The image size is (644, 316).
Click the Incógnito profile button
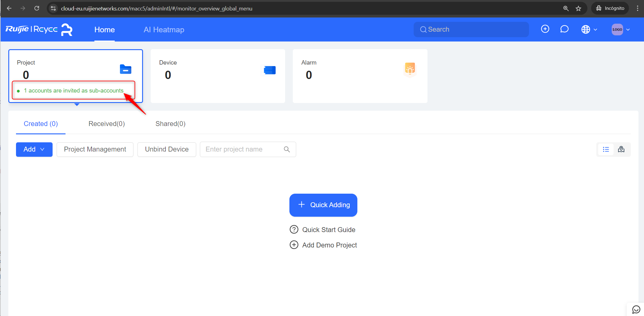[610, 8]
